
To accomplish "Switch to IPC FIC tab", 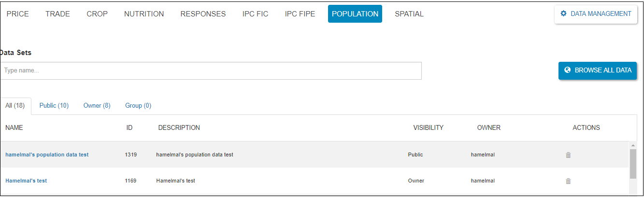I will coord(255,14).
